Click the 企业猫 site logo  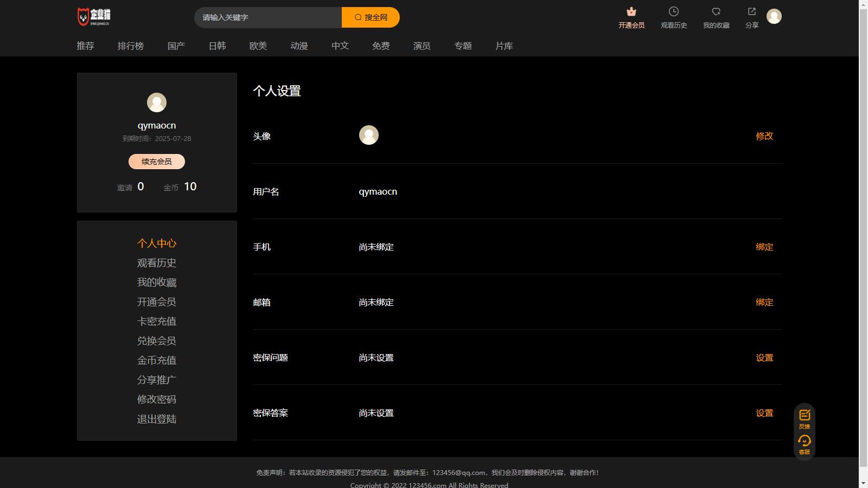(x=94, y=17)
